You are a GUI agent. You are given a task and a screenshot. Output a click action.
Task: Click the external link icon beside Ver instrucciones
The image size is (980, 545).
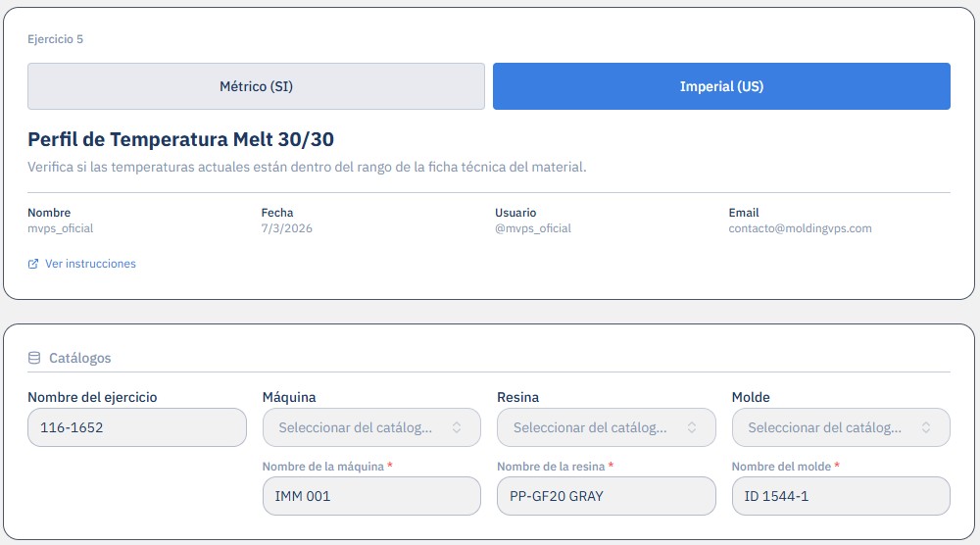pyautogui.click(x=33, y=264)
